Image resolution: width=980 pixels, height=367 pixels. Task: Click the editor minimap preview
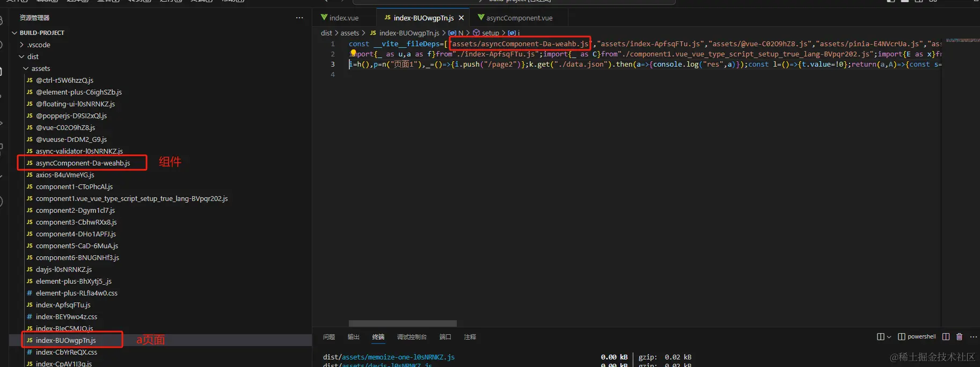(963, 40)
